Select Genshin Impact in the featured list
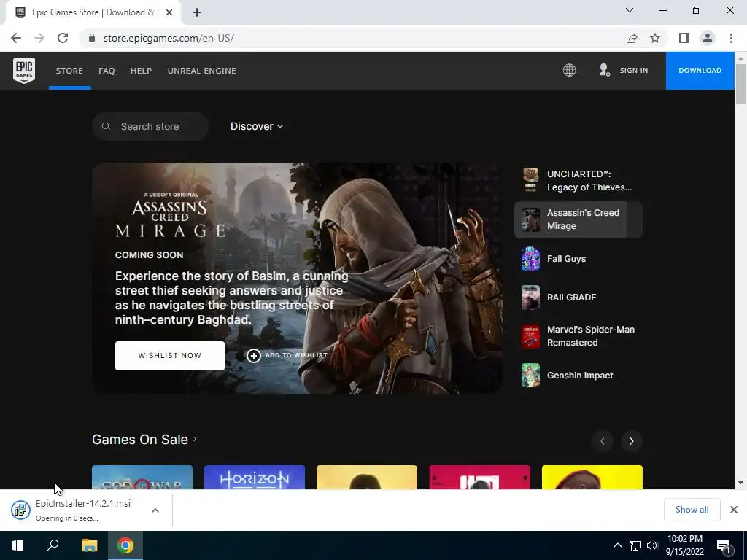Screen dimensions: 747x560 pyautogui.click(x=578, y=376)
